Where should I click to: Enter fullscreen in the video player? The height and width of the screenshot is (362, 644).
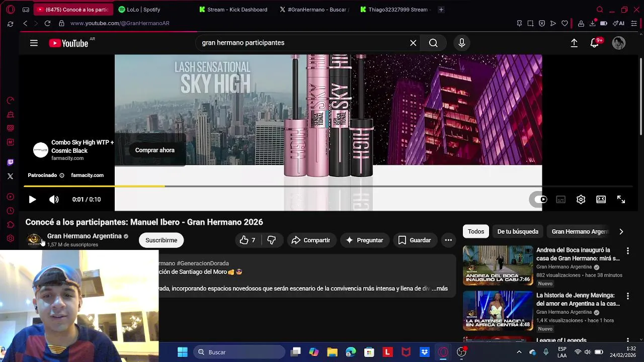(x=621, y=200)
